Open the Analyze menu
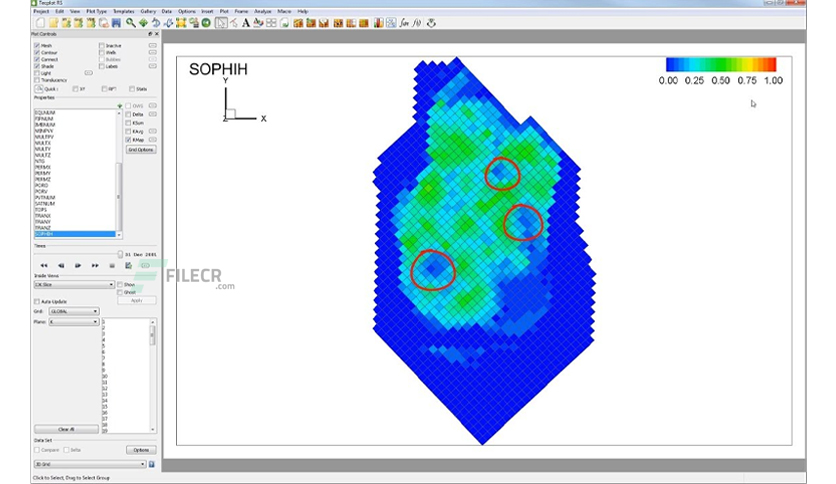The height and width of the screenshot is (484, 836). tap(262, 11)
